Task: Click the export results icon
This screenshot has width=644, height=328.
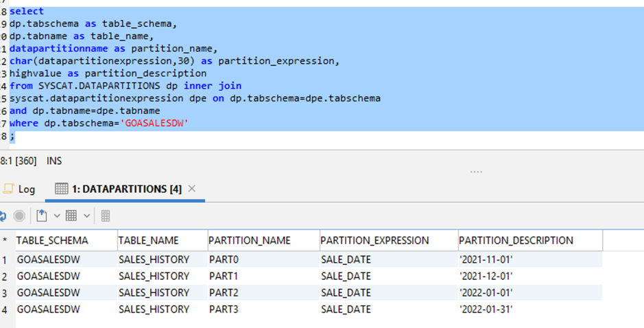Action: (42, 215)
